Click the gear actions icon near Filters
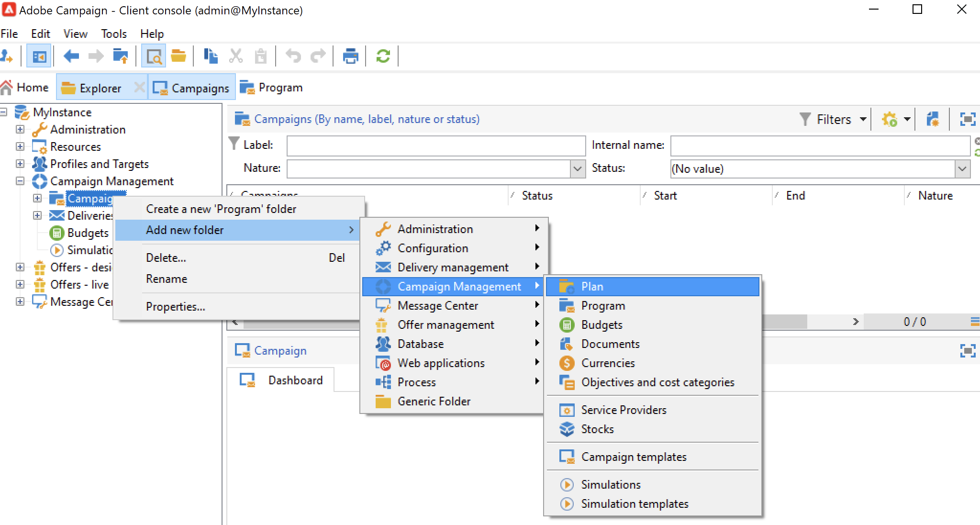This screenshot has height=525, width=980. [890, 119]
